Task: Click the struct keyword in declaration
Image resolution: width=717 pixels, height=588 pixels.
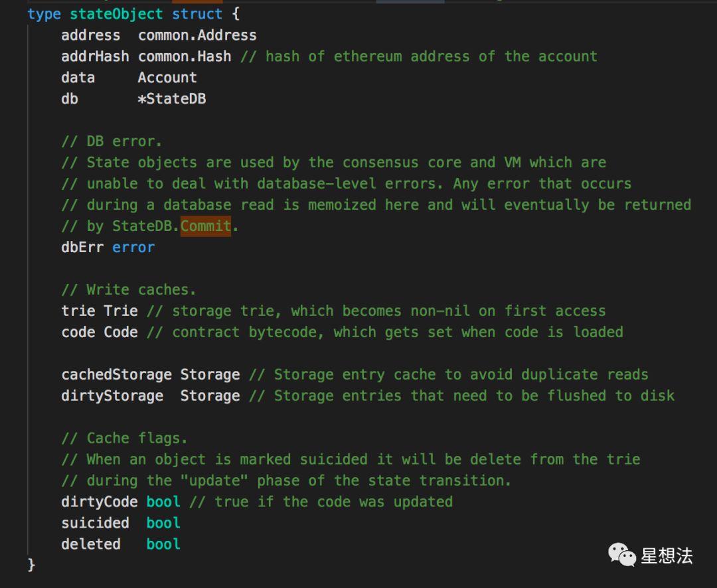Action: tap(197, 14)
